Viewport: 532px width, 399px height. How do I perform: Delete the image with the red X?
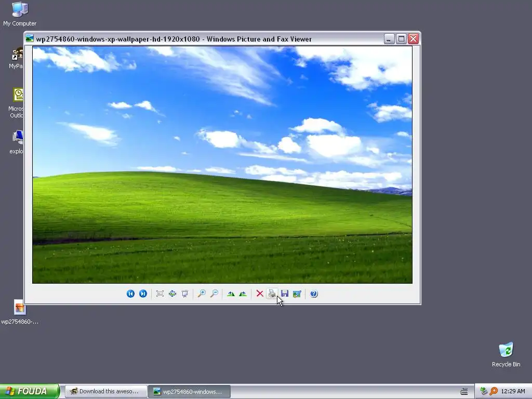[x=260, y=294]
